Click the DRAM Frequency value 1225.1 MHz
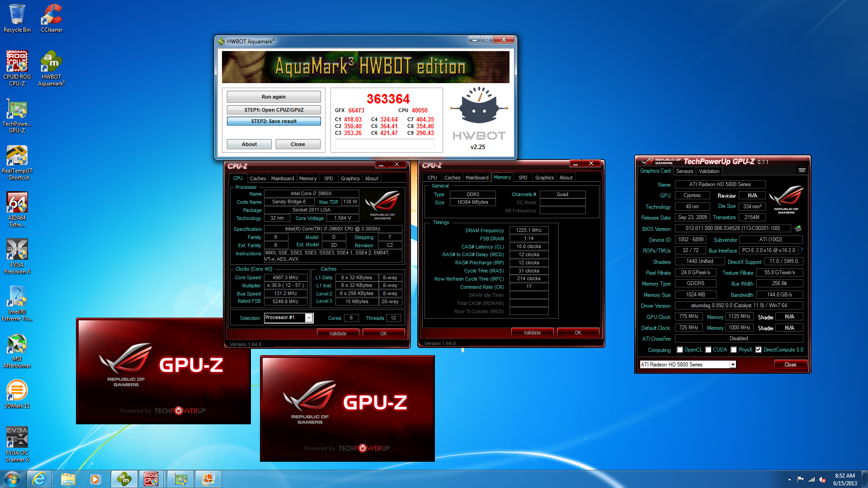Screen dimensions: 868x488 [x=528, y=230]
